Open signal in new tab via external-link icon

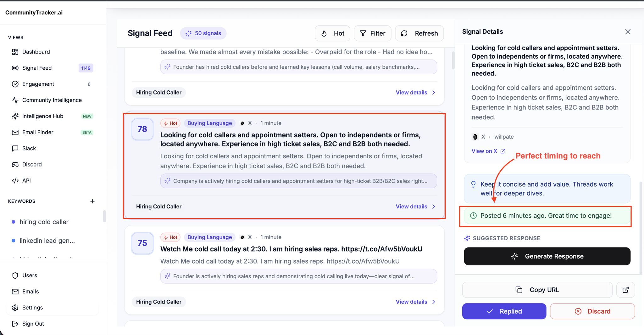625,290
